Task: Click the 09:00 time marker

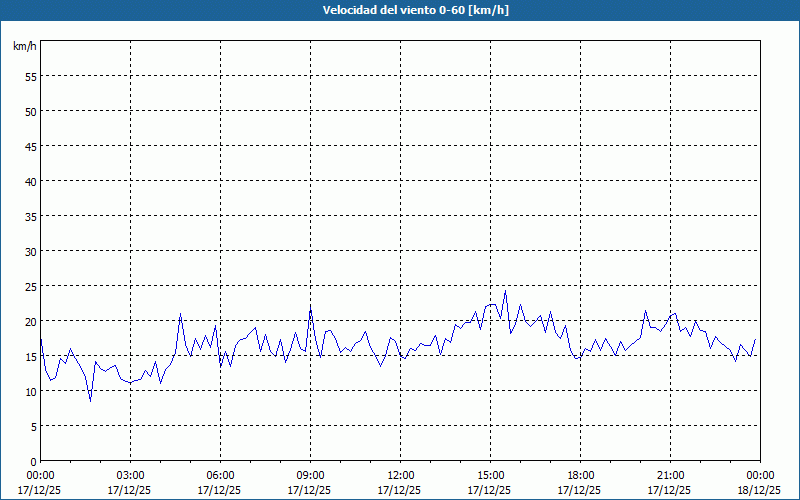Action: 310,475
